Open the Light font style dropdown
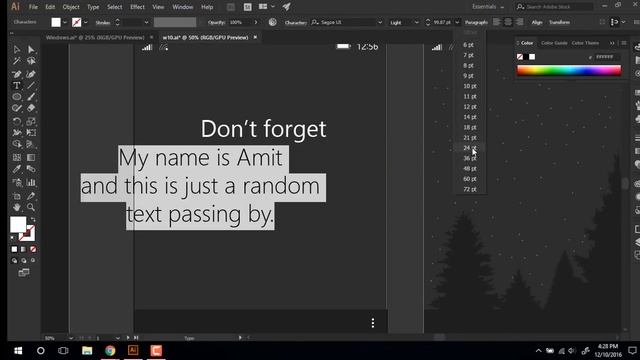This screenshot has height=360, width=640. [x=416, y=22]
